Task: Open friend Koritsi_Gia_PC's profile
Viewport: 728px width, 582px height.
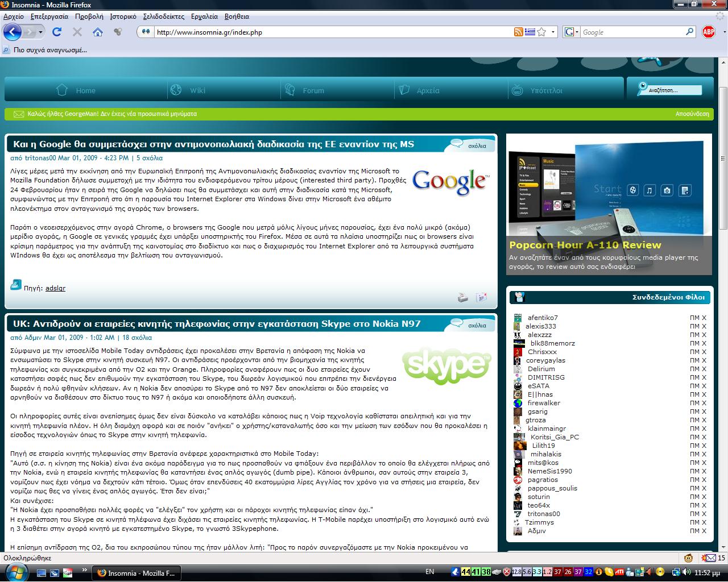Action: [555, 437]
